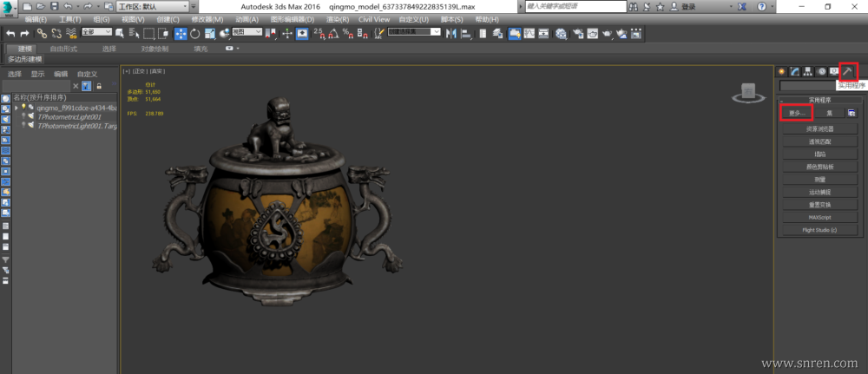The width and height of the screenshot is (868, 374).
Task: Open the Utilities panel hammer icon
Action: click(848, 71)
